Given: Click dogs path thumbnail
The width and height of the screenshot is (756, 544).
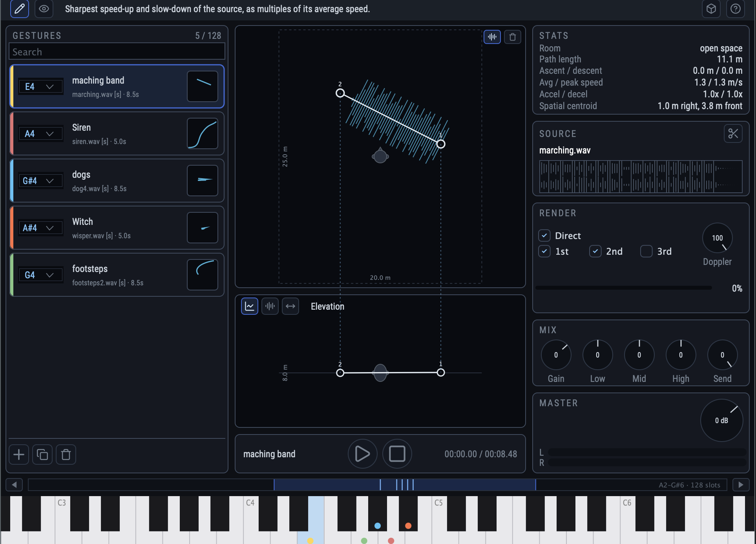Looking at the screenshot, I should pyautogui.click(x=203, y=181).
